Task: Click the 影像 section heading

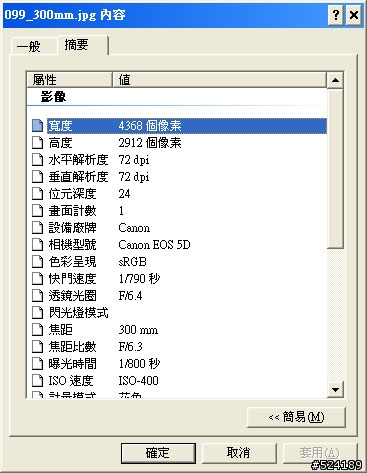Action: (x=53, y=97)
